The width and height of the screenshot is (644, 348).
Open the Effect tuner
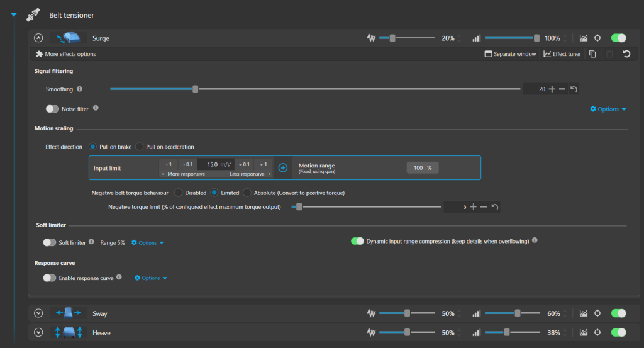coord(562,54)
